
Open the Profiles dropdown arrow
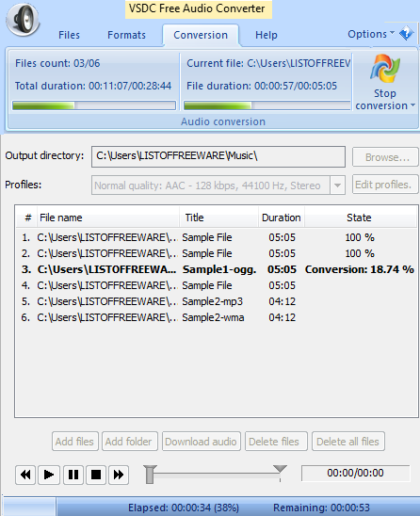337,185
